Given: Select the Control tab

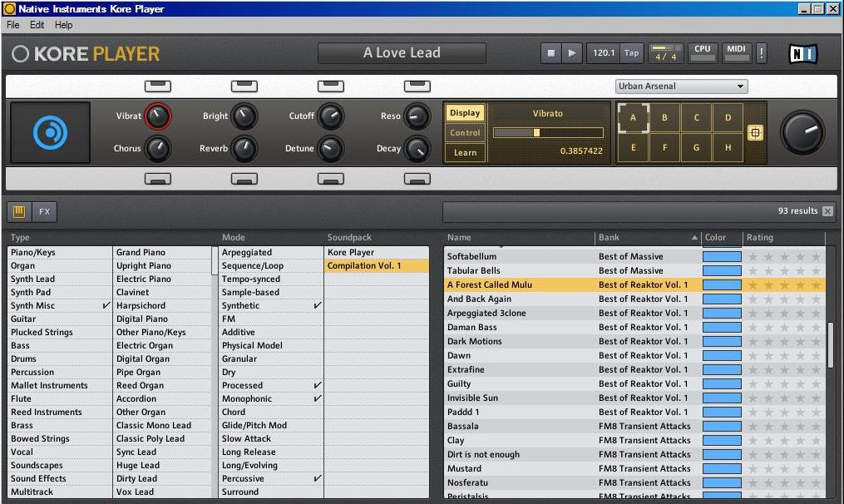Looking at the screenshot, I should click(x=465, y=133).
